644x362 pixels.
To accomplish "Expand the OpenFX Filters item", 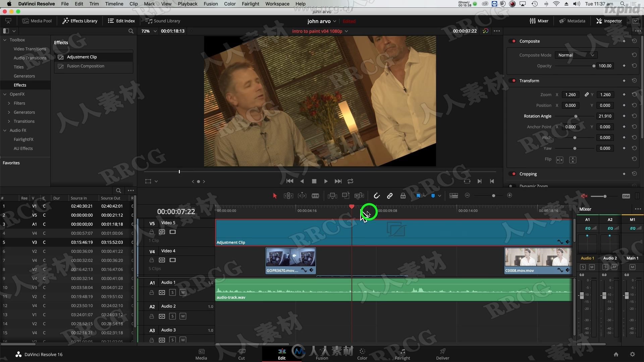I will 9,103.
